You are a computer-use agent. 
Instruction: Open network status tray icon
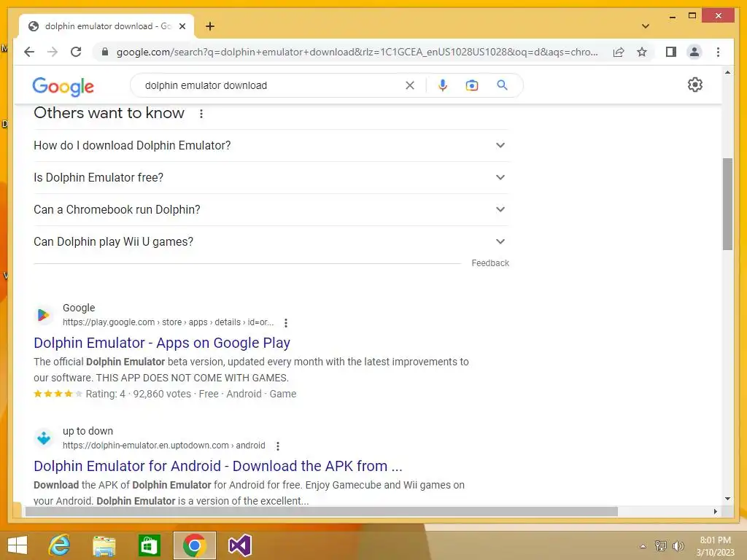(x=661, y=546)
